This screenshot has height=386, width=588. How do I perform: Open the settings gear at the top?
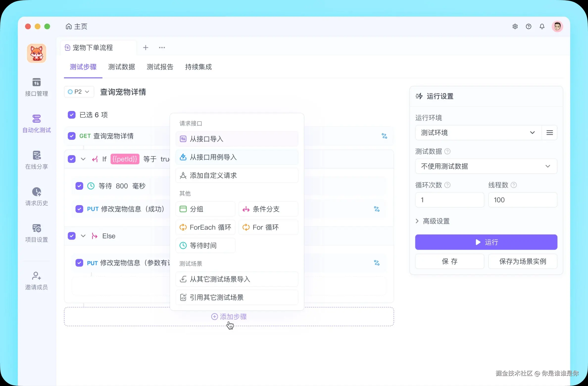515,26
